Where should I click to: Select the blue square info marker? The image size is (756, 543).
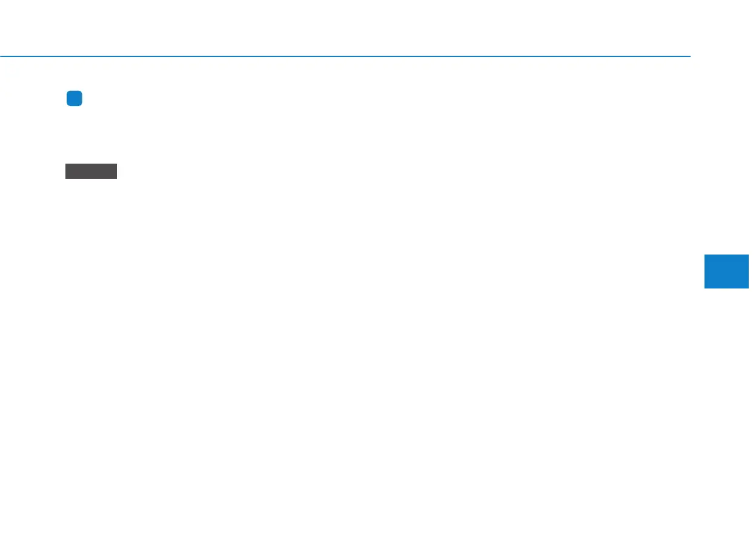click(75, 99)
